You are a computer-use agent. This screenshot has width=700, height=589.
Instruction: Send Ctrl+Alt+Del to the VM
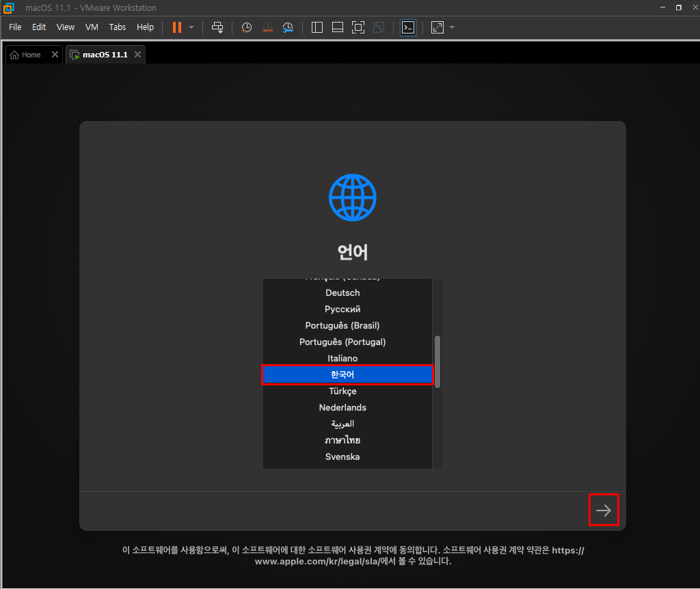coord(217,27)
